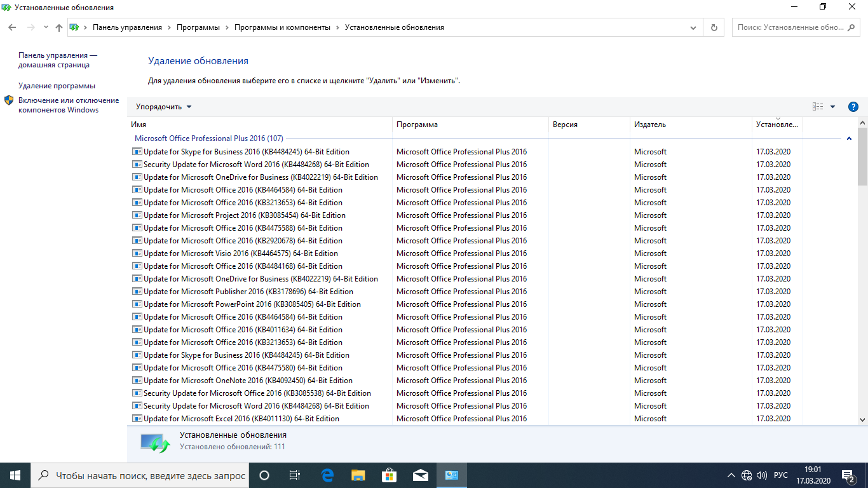This screenshot has height=488, width=868.
Task: Open the Удаление программы link
Action: pyautogui.click(x=57, y=86)
